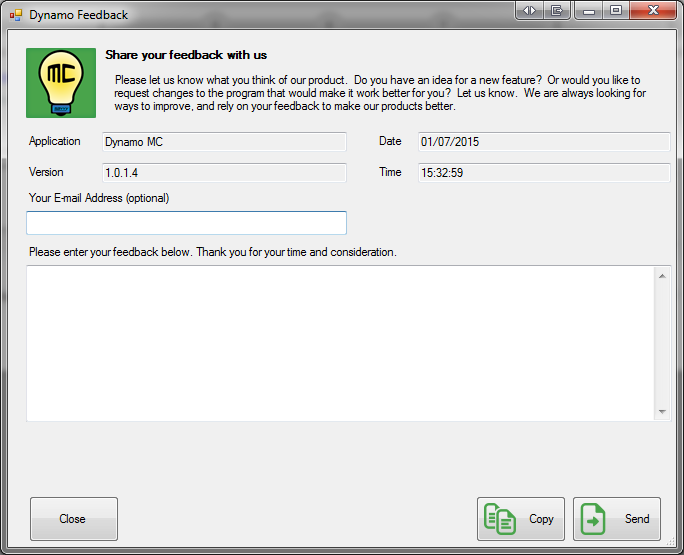Click the Date field showing 01/07/2015

point(544,142)
